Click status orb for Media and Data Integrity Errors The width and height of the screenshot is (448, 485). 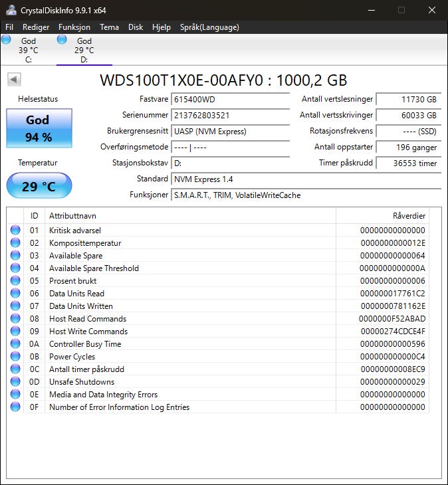[x=15, y=395]
